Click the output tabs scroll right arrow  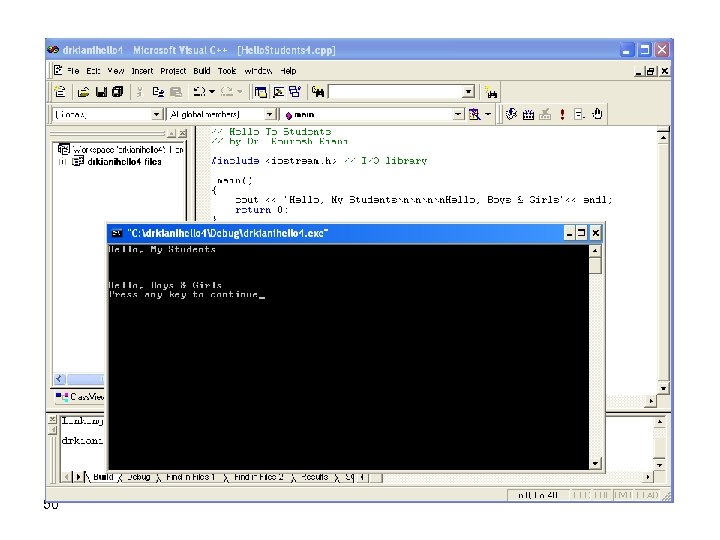pyautogui.click(x=79, y=477)
